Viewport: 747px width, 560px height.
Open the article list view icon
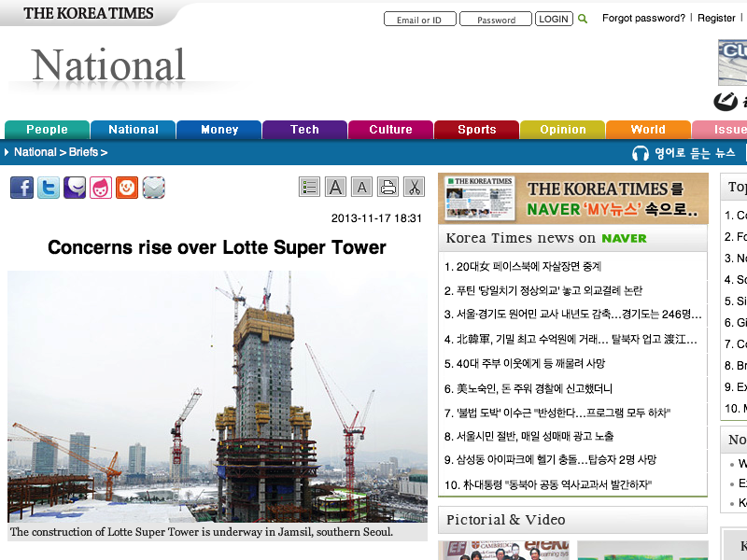point(310,188)
